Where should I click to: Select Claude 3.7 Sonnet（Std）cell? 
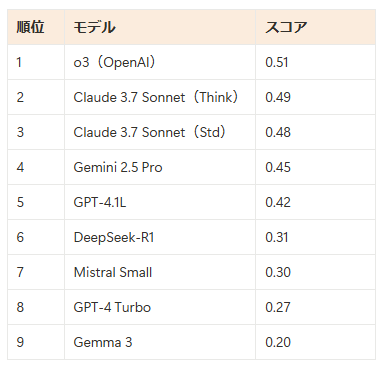coord(160,132)
